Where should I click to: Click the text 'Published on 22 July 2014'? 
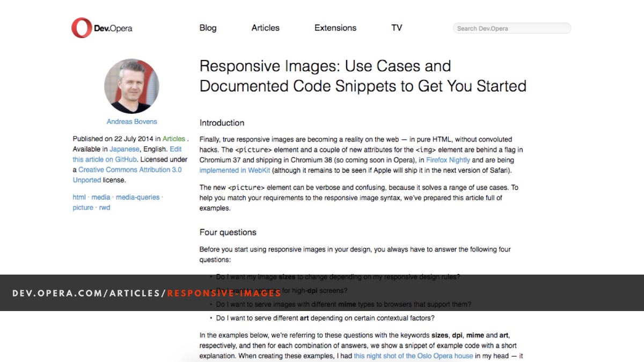coord(113,139)
